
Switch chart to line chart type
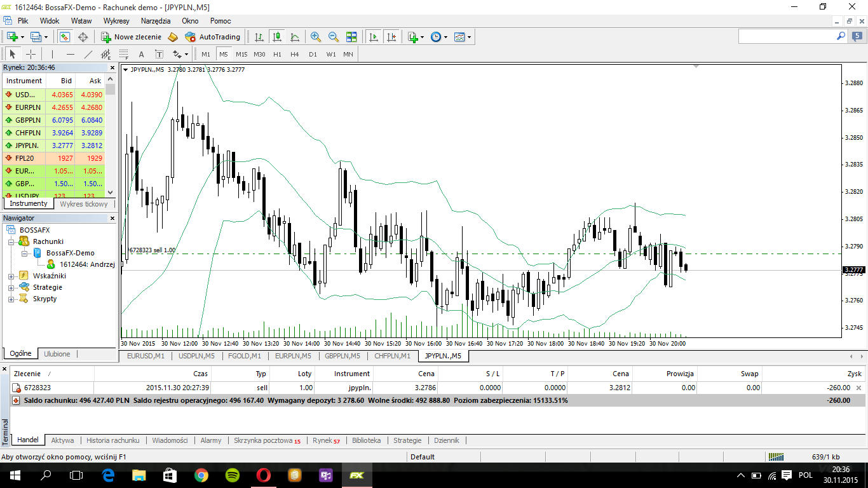(295, 37)
